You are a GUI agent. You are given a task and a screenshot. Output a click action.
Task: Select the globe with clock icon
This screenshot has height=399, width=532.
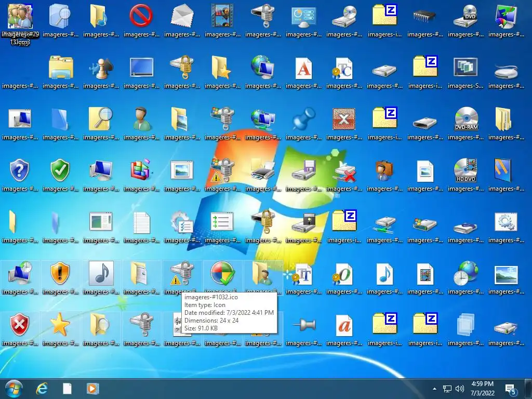(465, 273)
